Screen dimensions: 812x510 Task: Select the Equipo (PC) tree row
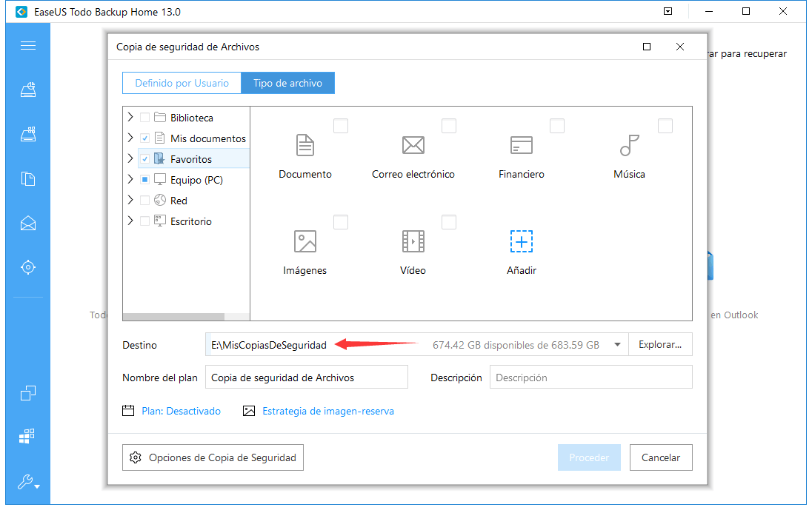(x=193, y=179)
